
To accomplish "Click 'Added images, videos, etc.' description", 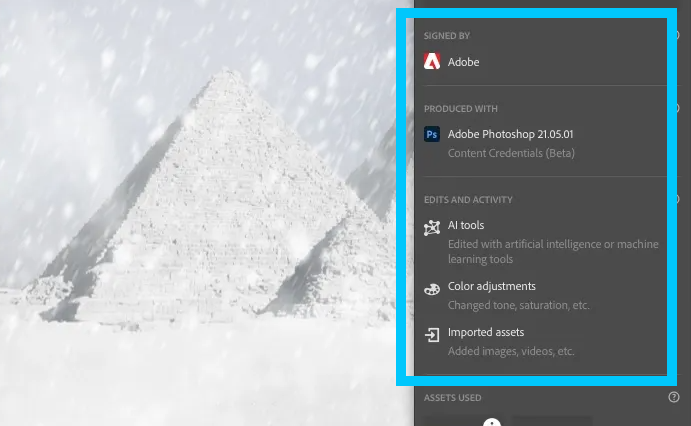I will (x=511, y=351).
